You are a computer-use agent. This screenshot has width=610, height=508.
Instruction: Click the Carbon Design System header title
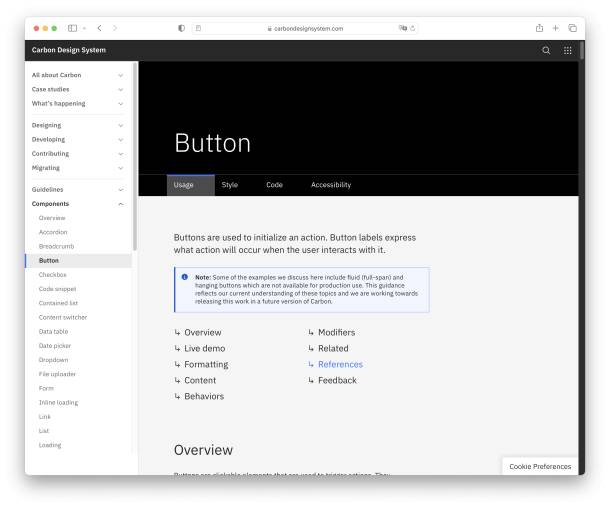(68, 50)
